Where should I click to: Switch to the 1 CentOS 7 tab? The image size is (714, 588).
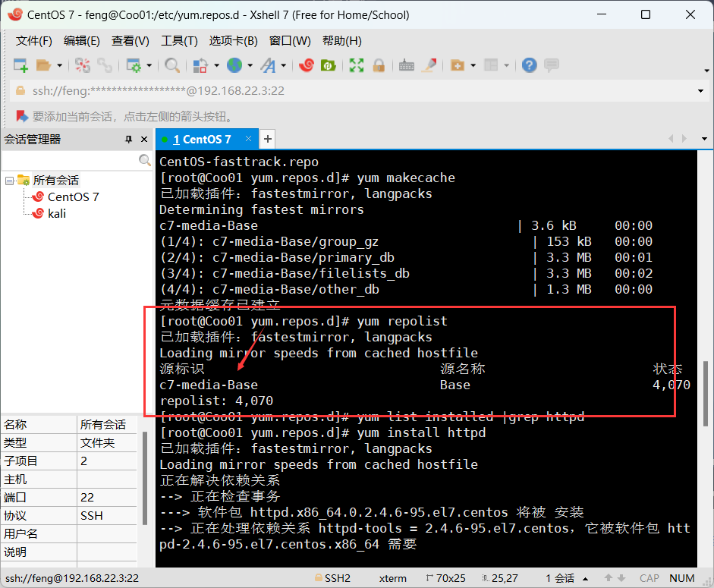click(x=202, y=140)
